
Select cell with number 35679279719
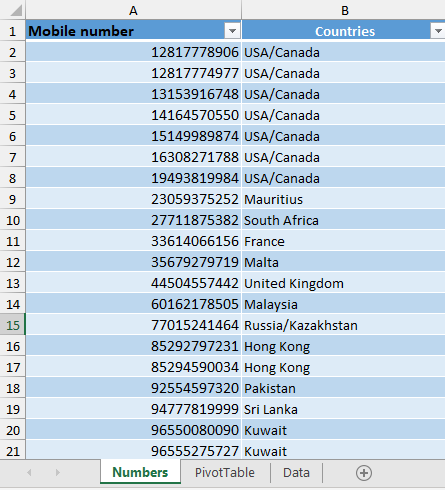click(133, 262)
